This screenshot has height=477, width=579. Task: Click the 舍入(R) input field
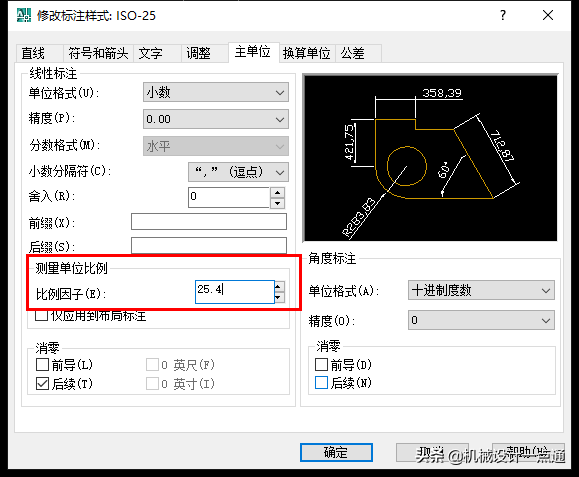tap(229, 197)
